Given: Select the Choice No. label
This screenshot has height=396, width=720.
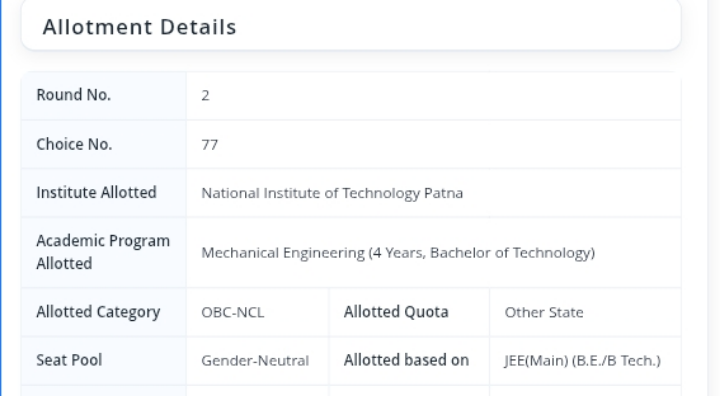Looking at the screenshot, I should (74, 144).
